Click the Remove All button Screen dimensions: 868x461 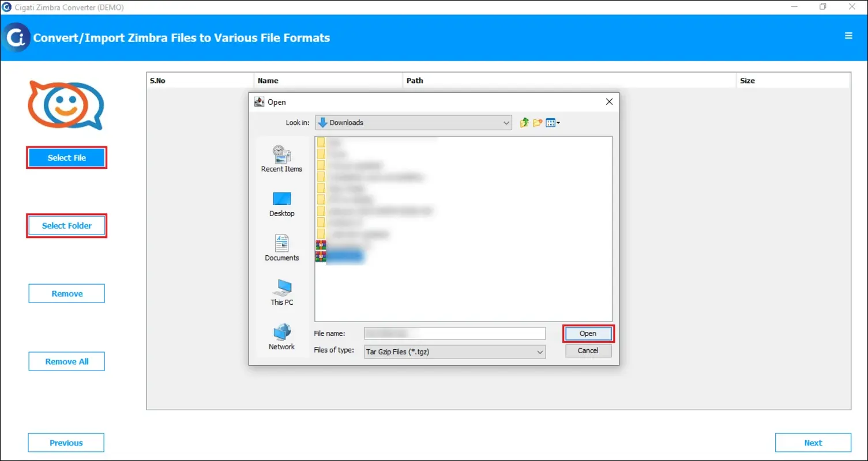[x=66, y=361]
